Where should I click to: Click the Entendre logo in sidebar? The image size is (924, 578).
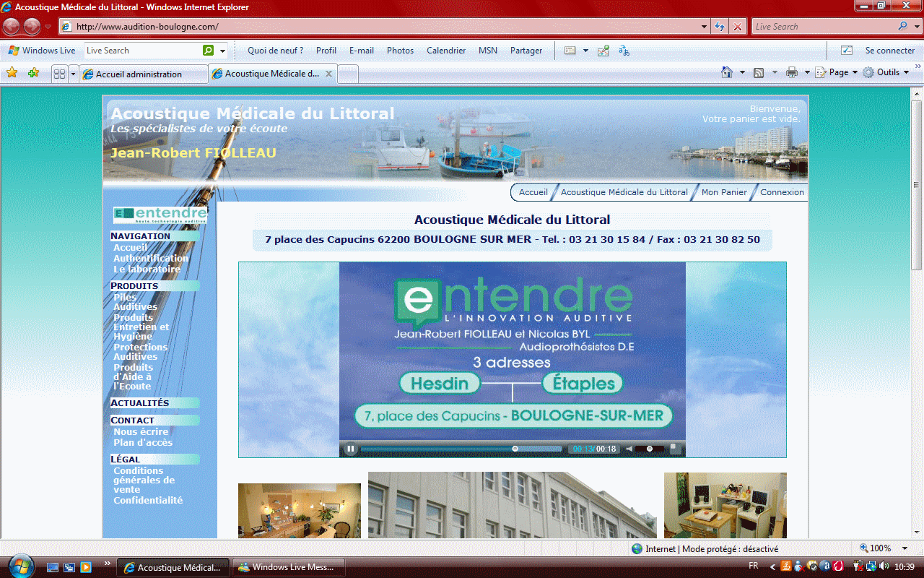(x=160, y=215)
